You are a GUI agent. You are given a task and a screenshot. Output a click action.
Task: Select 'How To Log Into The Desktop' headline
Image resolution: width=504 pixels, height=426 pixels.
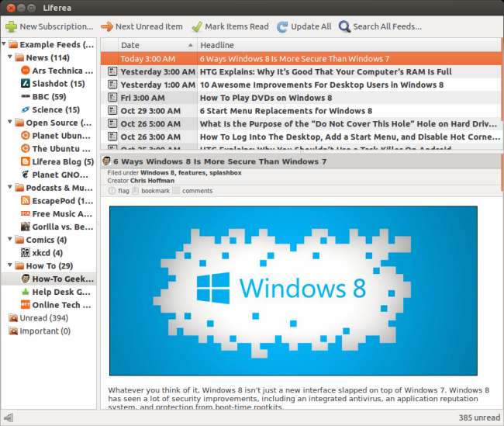pyautogui.click(x=350, y=137)
